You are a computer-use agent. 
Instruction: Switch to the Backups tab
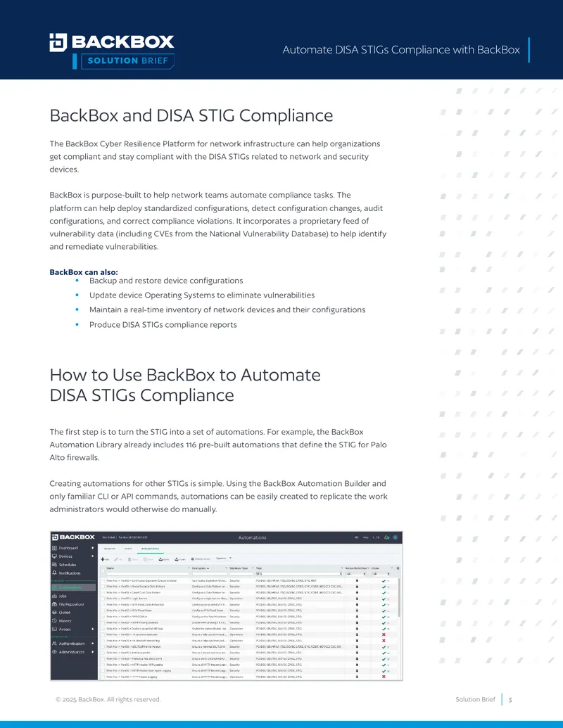(110, 549)
